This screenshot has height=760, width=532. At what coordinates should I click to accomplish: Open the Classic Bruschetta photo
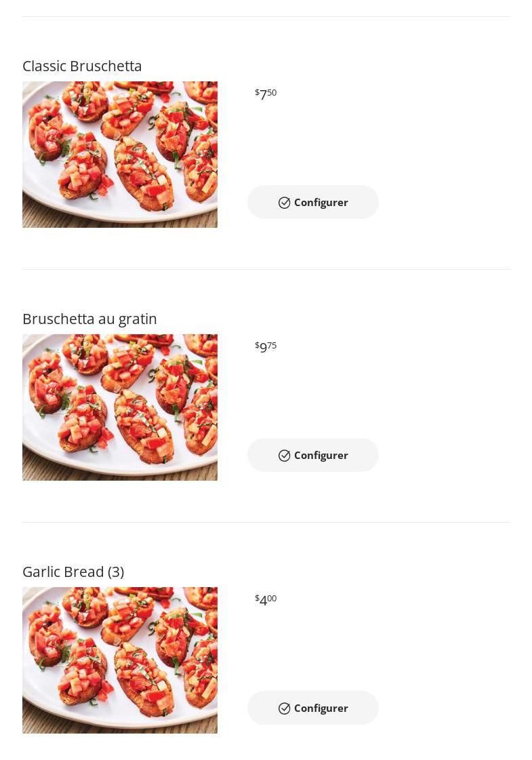point(120,155)
